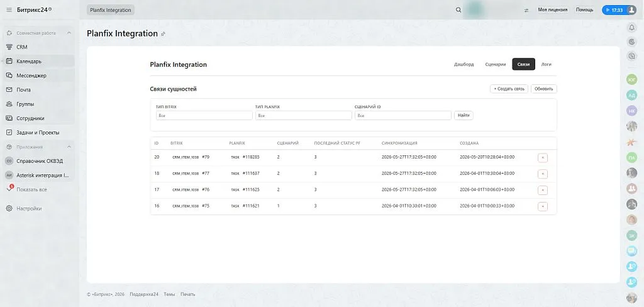
Task: Open the Тип Bitrix filter field
Action: tap(204, 116)
